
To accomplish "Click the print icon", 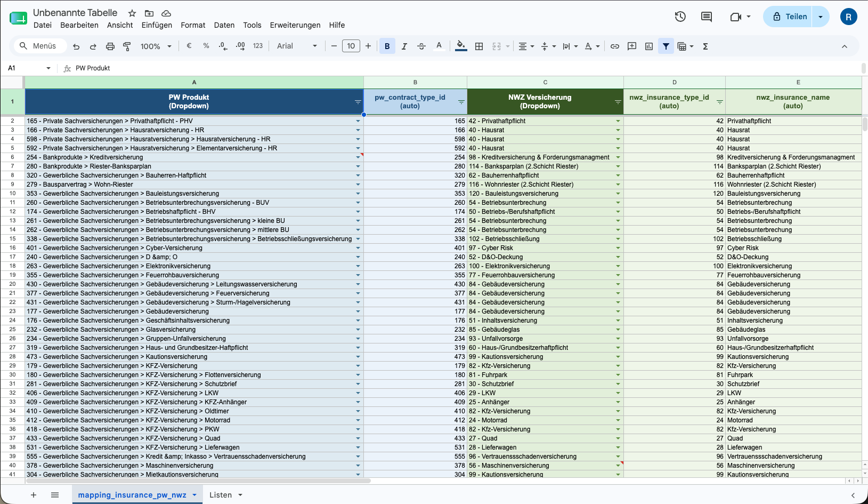I will coord(110,46).
